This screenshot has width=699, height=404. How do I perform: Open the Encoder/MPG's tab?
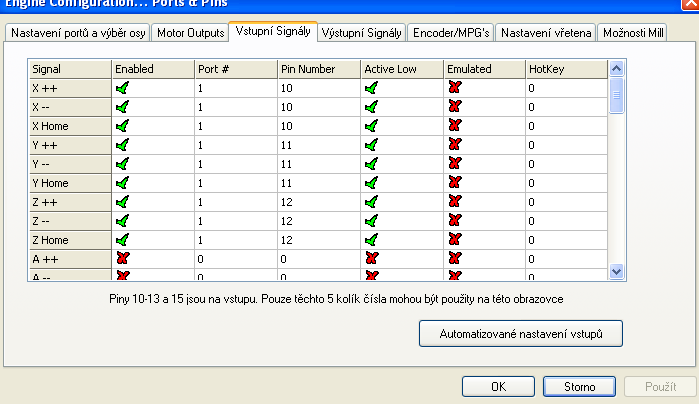pos(451,33)
